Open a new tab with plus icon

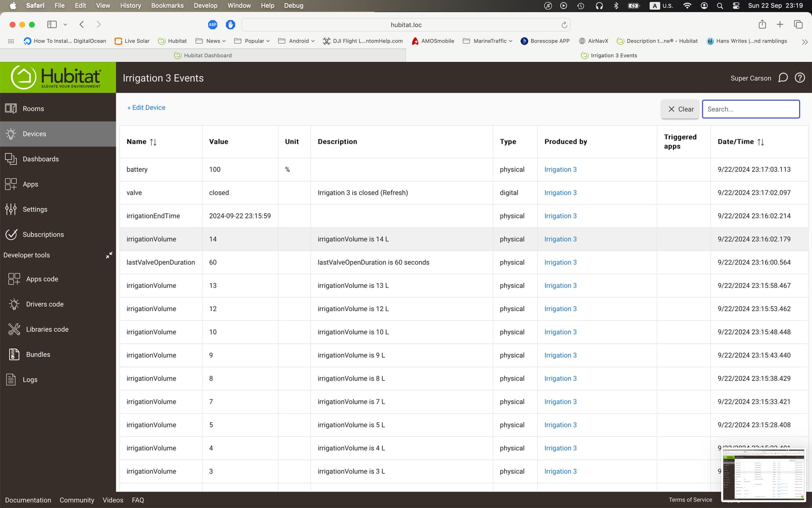click(x=780, y=25)
